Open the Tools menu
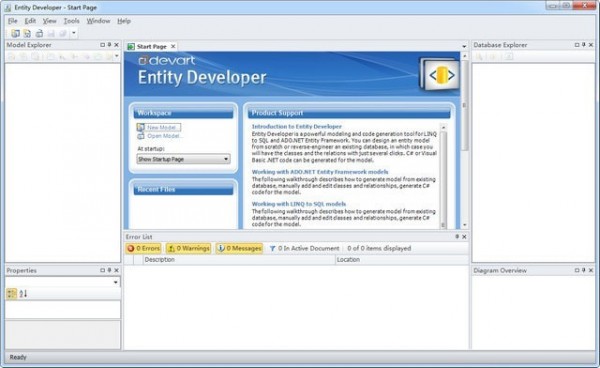Image resolution: width=600 pixels, height=368 pixels. pos(71,21)
